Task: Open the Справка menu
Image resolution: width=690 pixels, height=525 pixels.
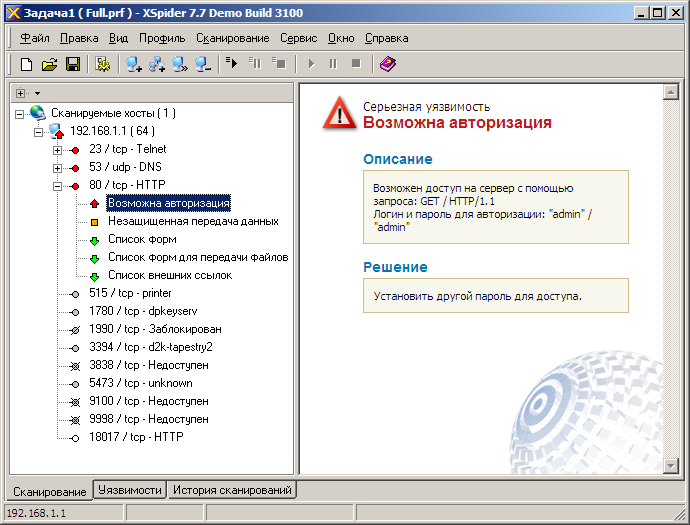Action: (386, 38)
